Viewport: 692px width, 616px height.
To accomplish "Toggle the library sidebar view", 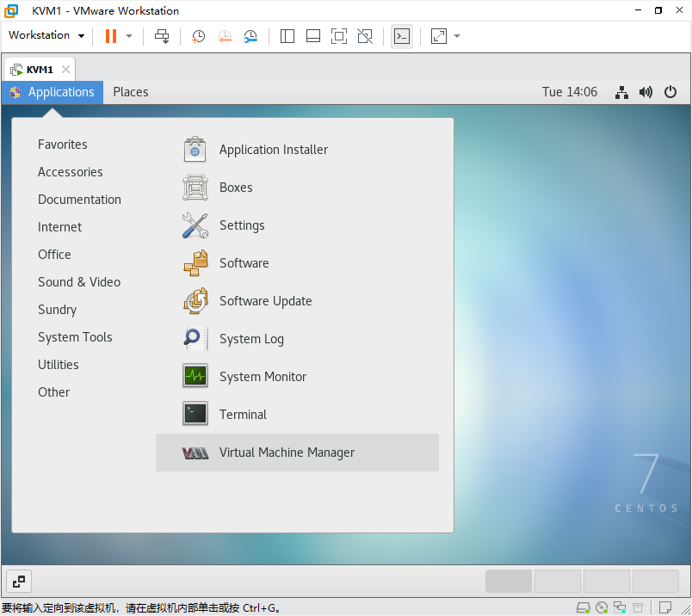I will [287, 36].
